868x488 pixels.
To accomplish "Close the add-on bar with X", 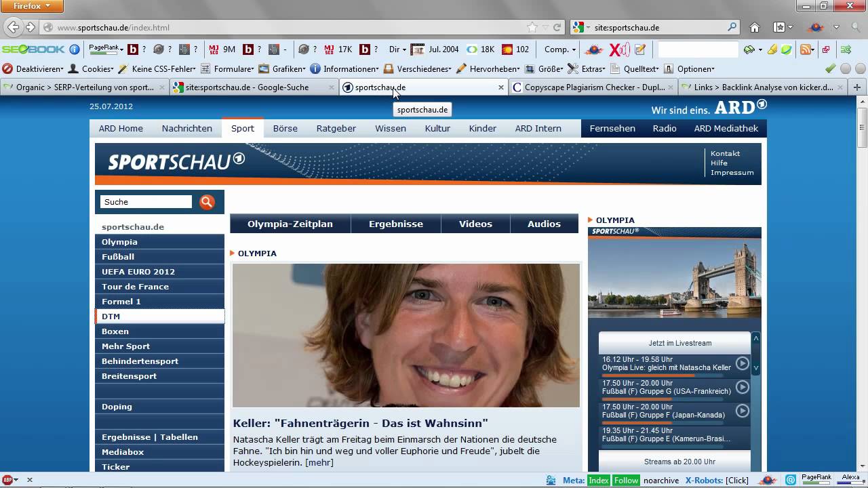I will [29, 480].
